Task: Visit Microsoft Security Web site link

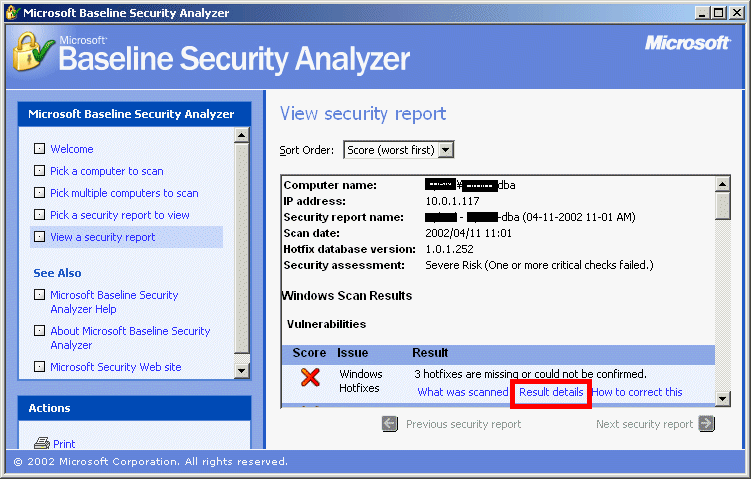Action: 116,367
